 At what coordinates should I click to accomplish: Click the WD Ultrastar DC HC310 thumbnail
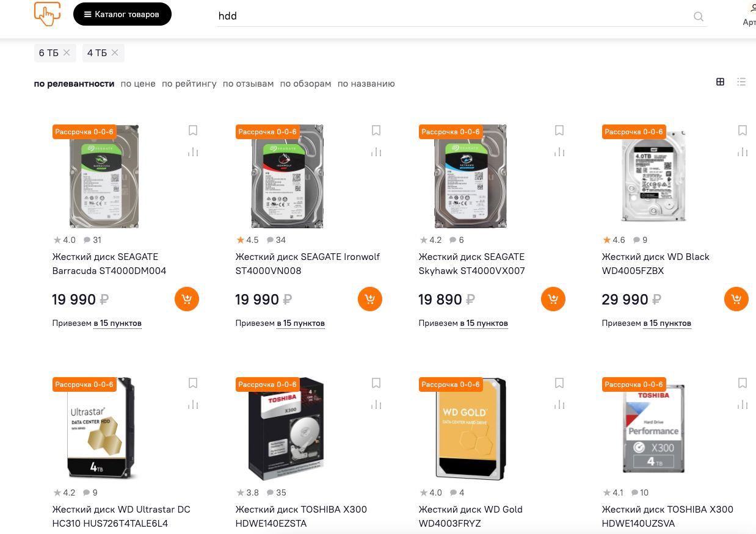(101, 428)
